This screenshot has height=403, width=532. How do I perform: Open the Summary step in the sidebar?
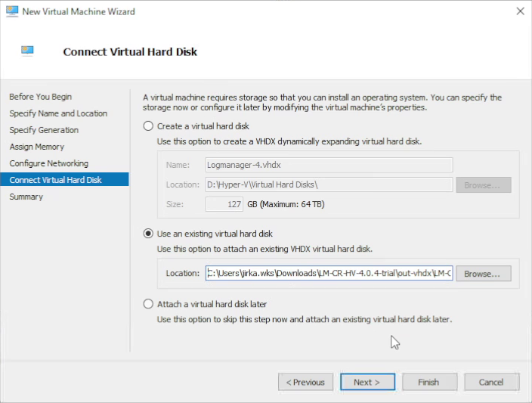pyautogui.click(x=26, y=197)
